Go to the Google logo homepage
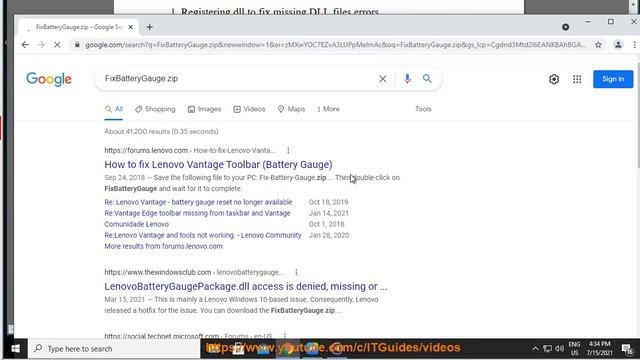The image size is (640, 360). coord(49,79)
